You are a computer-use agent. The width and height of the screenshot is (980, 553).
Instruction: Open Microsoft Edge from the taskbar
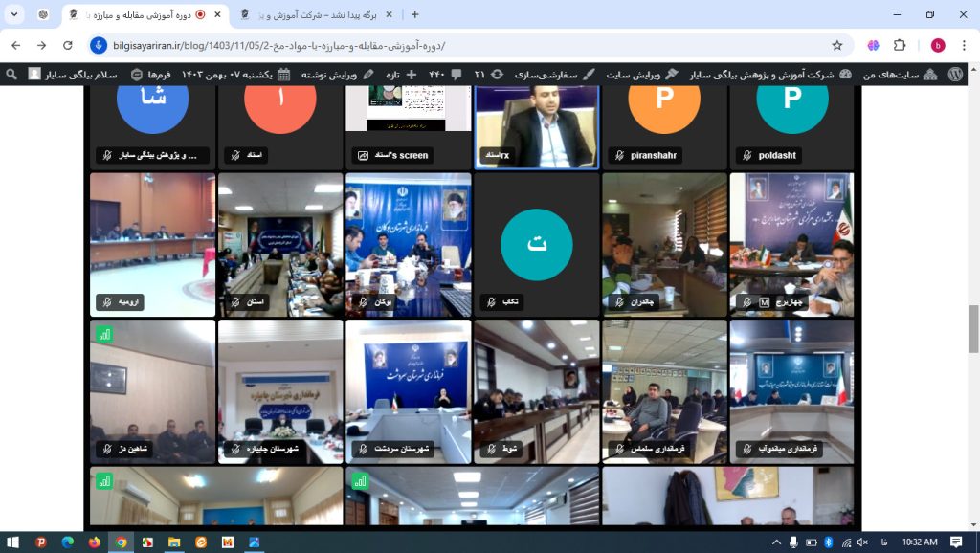tap(67, 542)
